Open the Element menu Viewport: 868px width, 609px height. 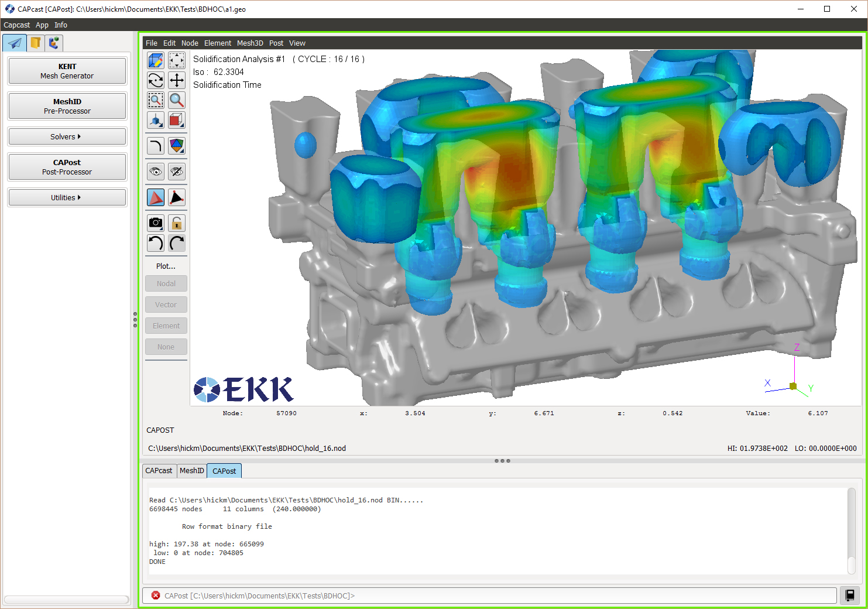[x=218, y=43]
